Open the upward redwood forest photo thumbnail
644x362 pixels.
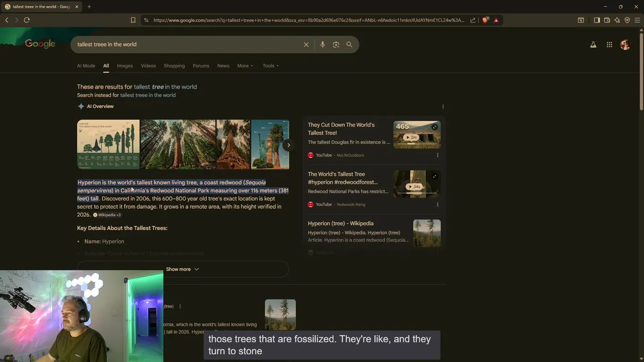click(x=178, y=144)
